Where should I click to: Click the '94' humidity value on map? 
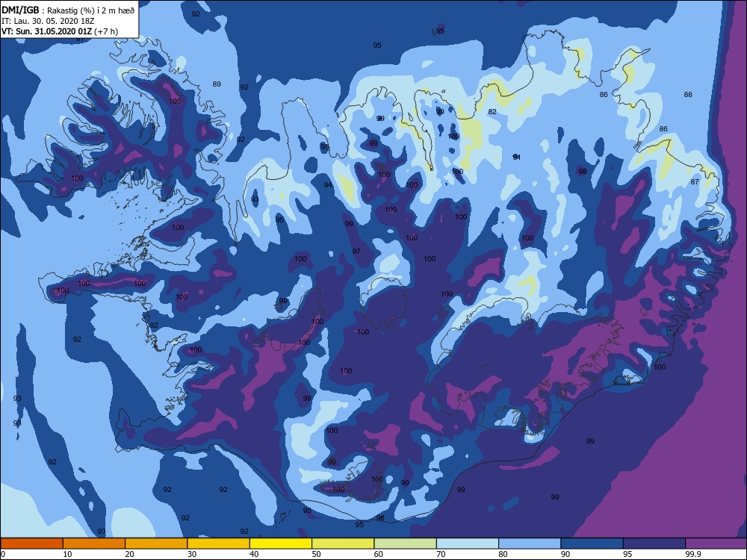pyautogui.click(x=328, y=184)
